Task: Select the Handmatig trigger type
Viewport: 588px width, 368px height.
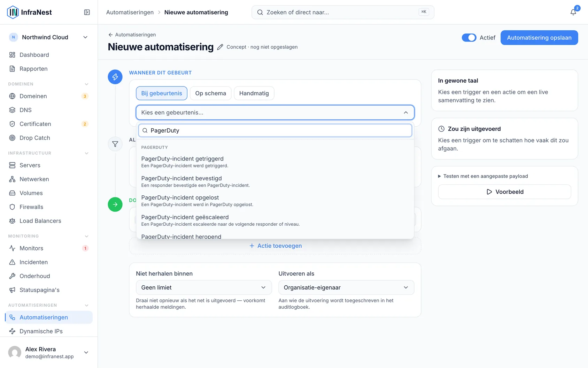Action: pos(254,93)
